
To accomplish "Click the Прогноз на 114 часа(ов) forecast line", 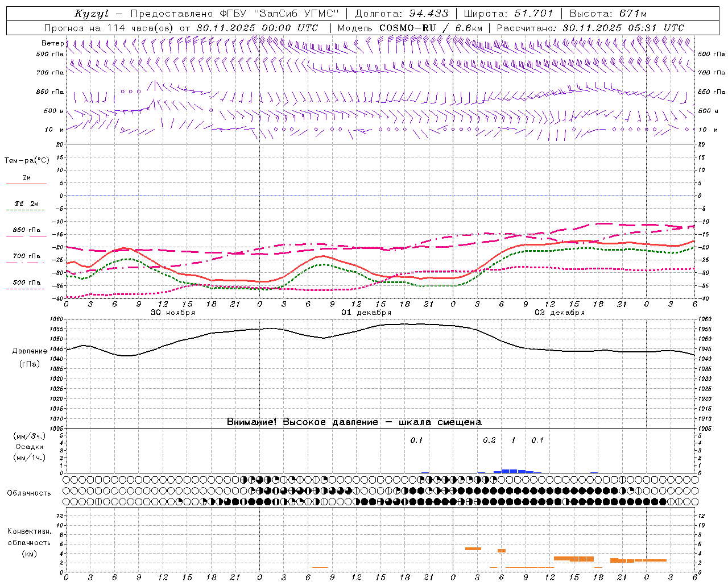I will (x=182, y=28).
